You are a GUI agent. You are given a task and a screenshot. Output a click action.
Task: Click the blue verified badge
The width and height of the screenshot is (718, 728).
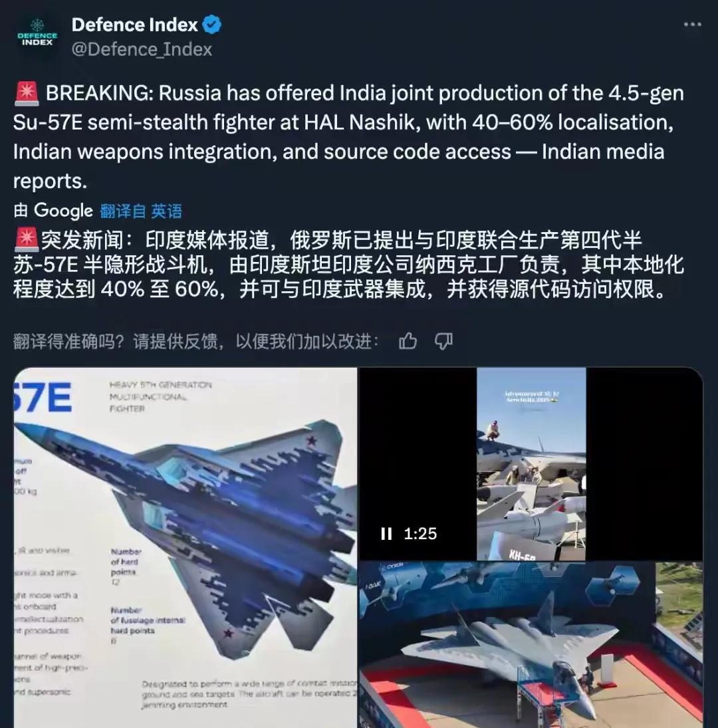pos(212,25)
